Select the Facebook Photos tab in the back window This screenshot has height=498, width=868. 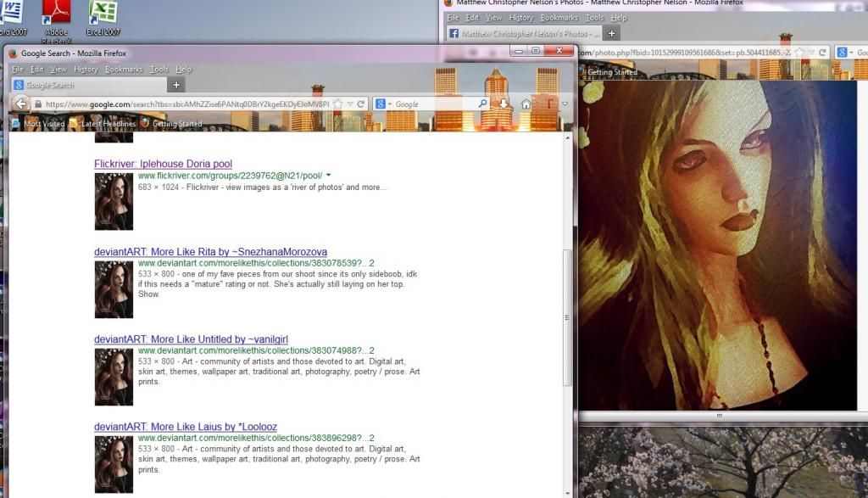pyautogui.click(x=523, y=34)
